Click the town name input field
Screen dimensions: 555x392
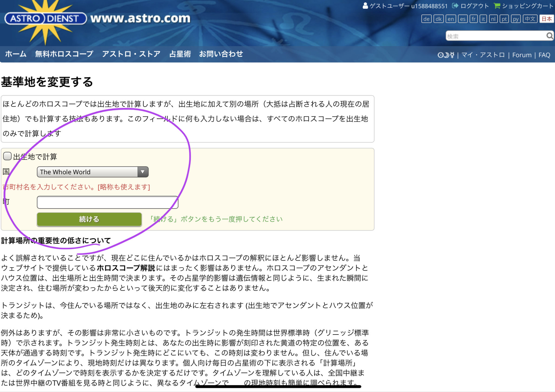point(107,202)
